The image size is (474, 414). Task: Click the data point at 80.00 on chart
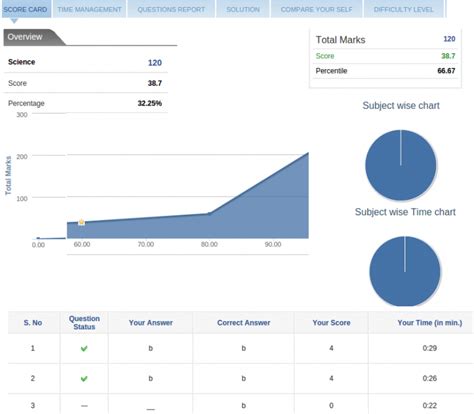click(209, 213)
